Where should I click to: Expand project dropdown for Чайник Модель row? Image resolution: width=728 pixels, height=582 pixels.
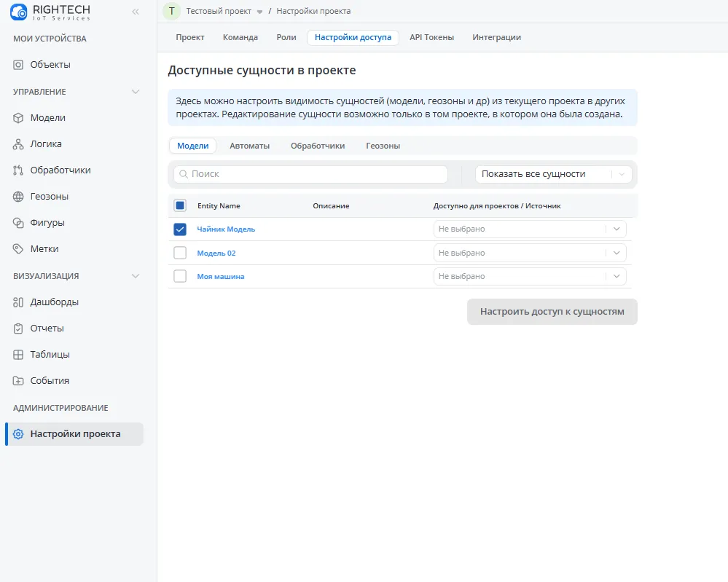pos(616,229)
